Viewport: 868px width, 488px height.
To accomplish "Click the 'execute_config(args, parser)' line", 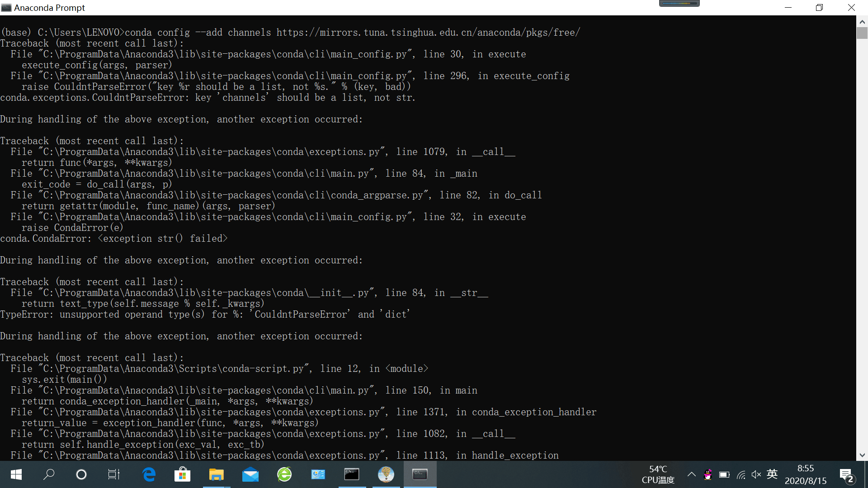I will [x=97, y=65].
